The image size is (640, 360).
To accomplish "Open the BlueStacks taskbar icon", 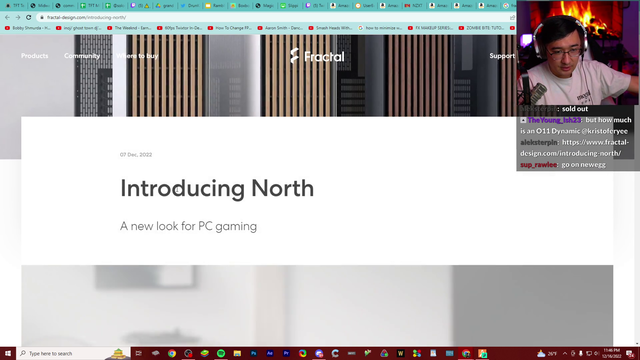I will (204, 353).
